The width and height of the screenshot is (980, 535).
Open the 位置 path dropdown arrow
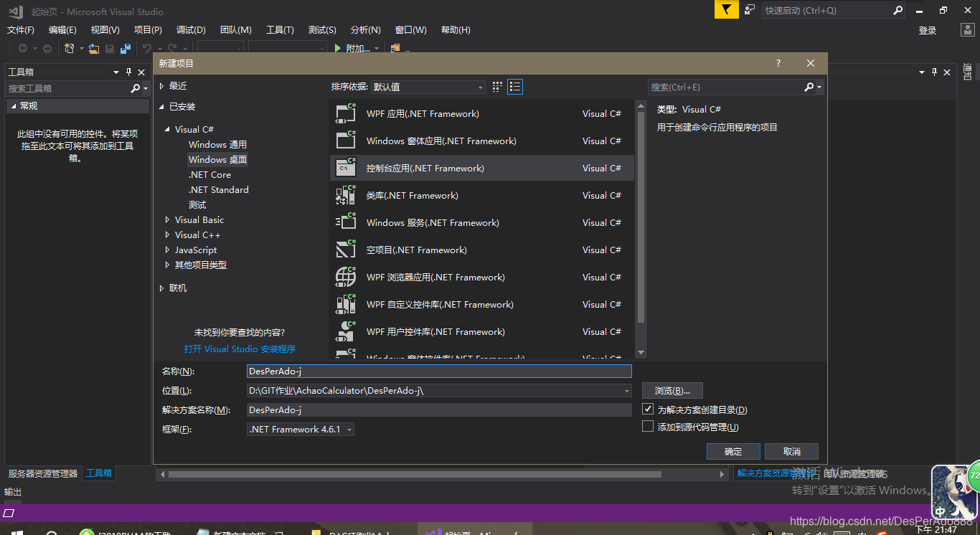(x=627, y=391)
